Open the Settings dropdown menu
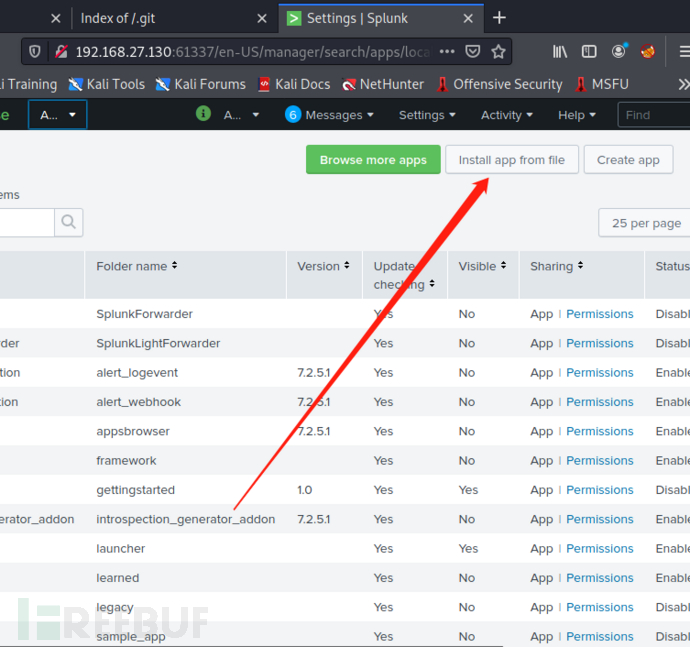690x647 pixels. click(x=427, y=115)
